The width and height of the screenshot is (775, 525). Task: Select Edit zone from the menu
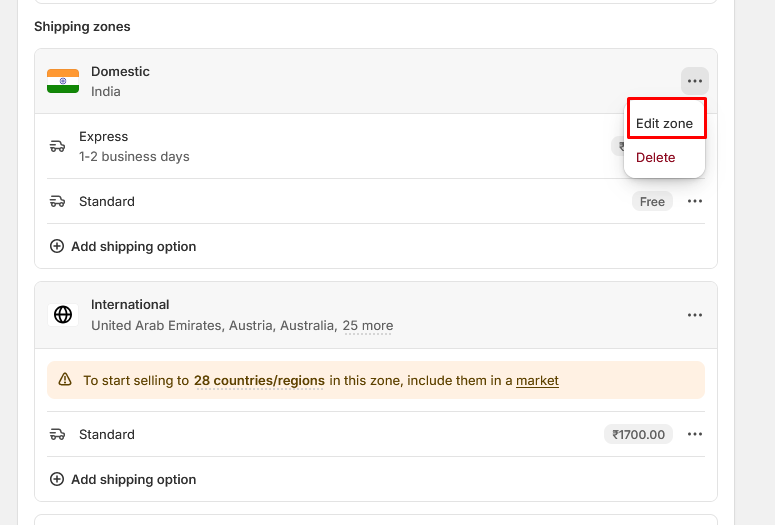click(x=665, y=123)
